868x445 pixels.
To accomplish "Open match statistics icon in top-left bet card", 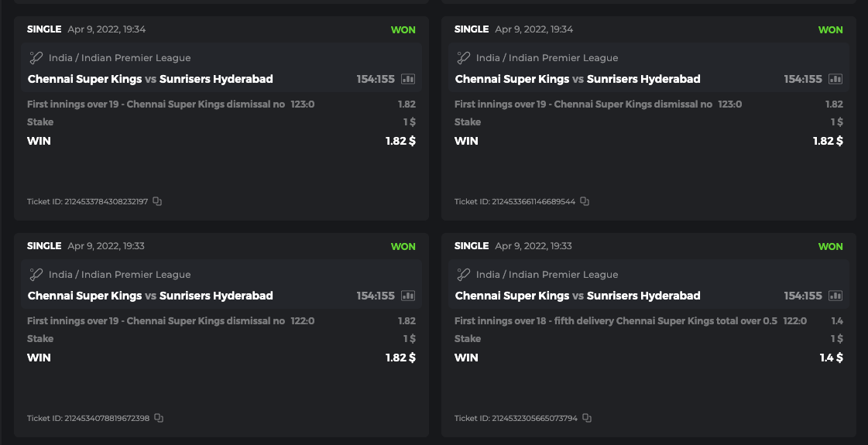I will [x=408, y=79].
